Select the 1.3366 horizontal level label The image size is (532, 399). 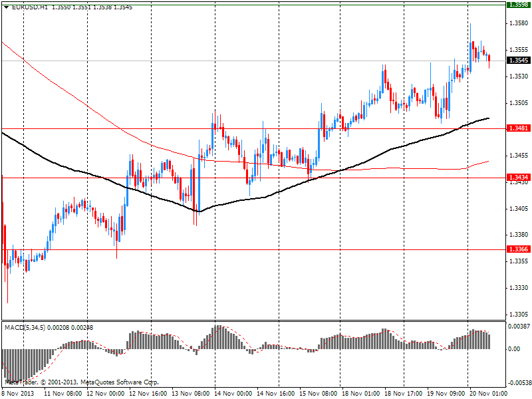(518, 249)
